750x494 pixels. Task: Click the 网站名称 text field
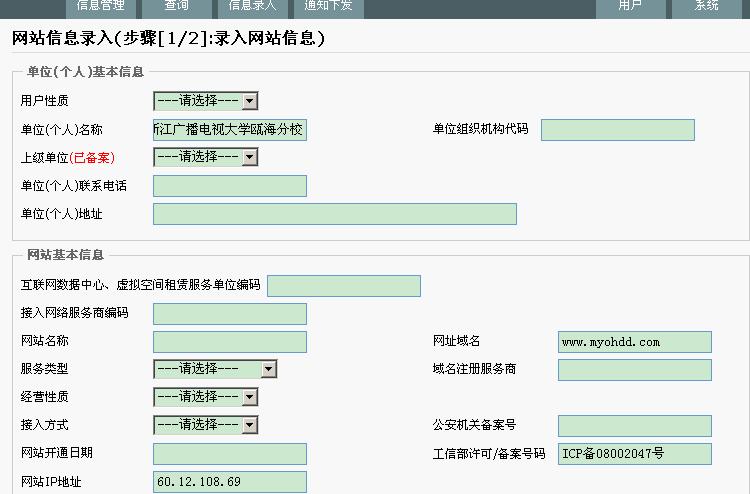tap(230, 342)
